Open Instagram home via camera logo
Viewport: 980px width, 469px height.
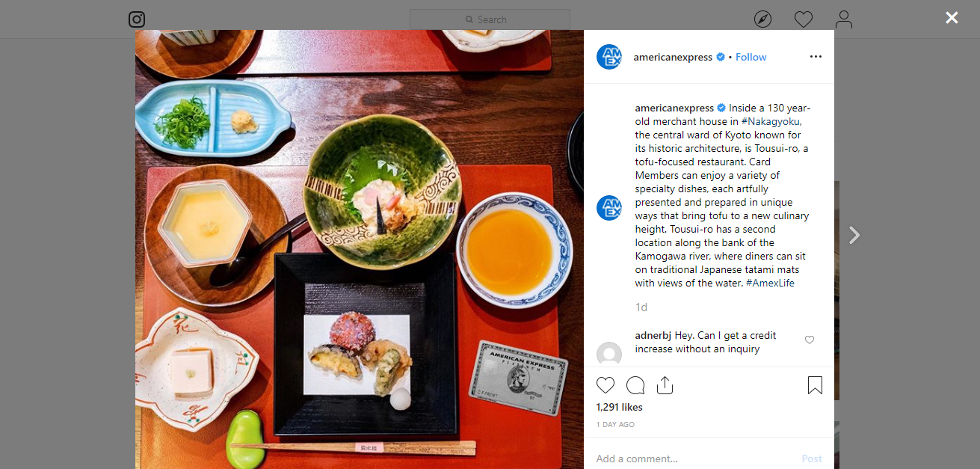click(x=136, y=19)
